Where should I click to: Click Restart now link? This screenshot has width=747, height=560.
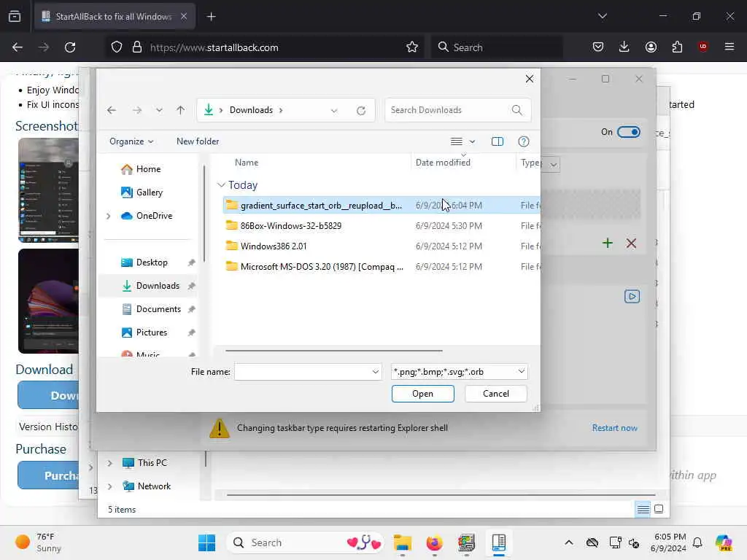[614, 428]
